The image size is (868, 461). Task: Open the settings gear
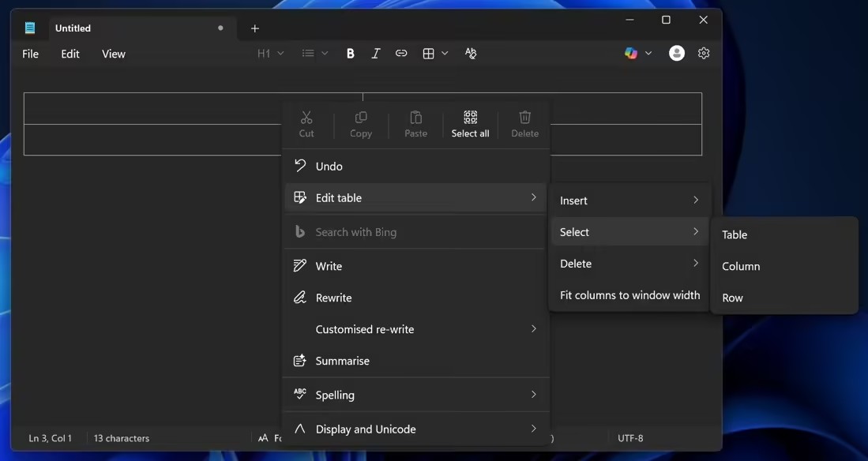point(703,53)
